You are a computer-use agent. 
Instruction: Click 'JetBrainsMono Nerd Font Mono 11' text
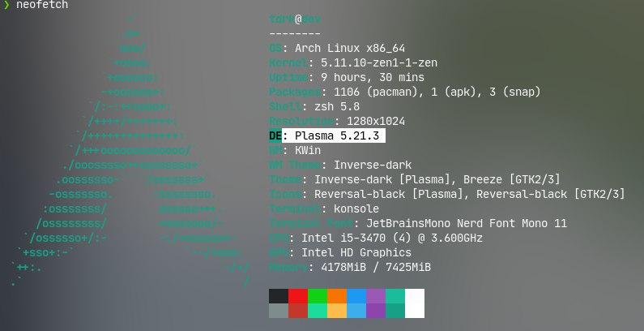point(467,223)
